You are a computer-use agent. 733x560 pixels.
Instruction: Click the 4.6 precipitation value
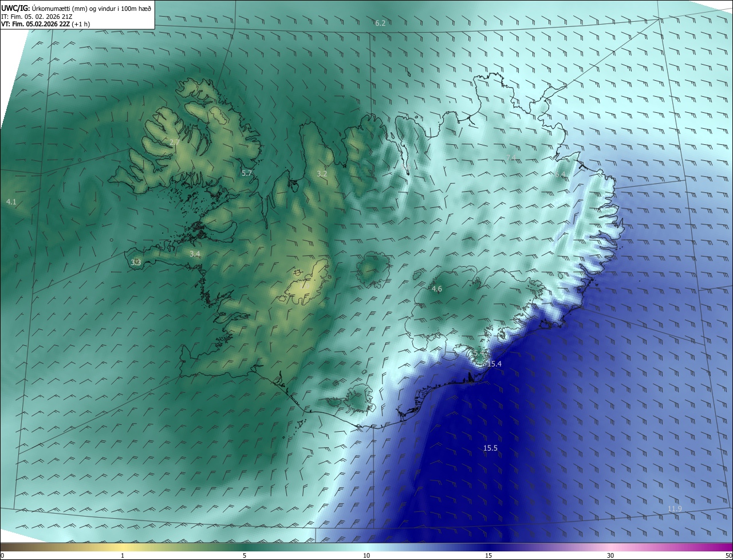point(437,289)
